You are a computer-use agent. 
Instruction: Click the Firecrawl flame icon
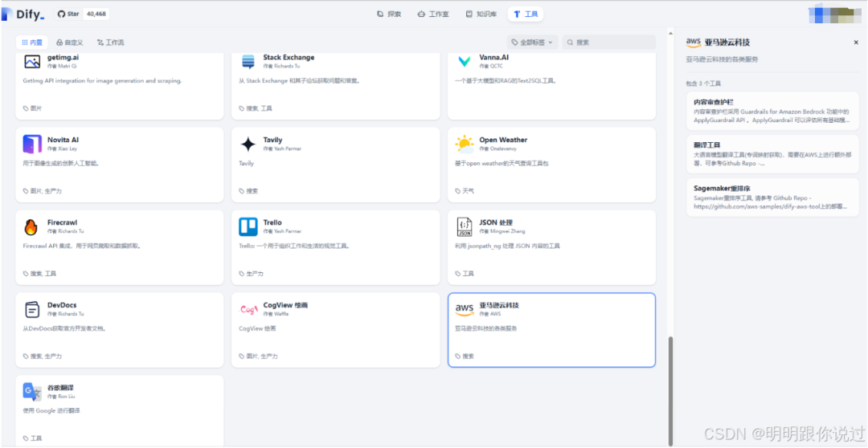click(32, 226)
